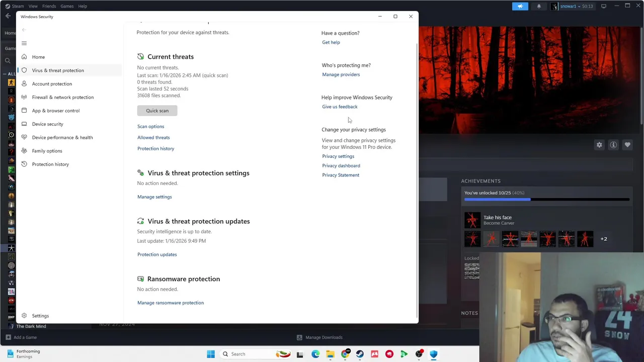Image resolution: width=644 pixels, height=362 pixels.
Task: Start a Quick scan
Action: point(157,111)
